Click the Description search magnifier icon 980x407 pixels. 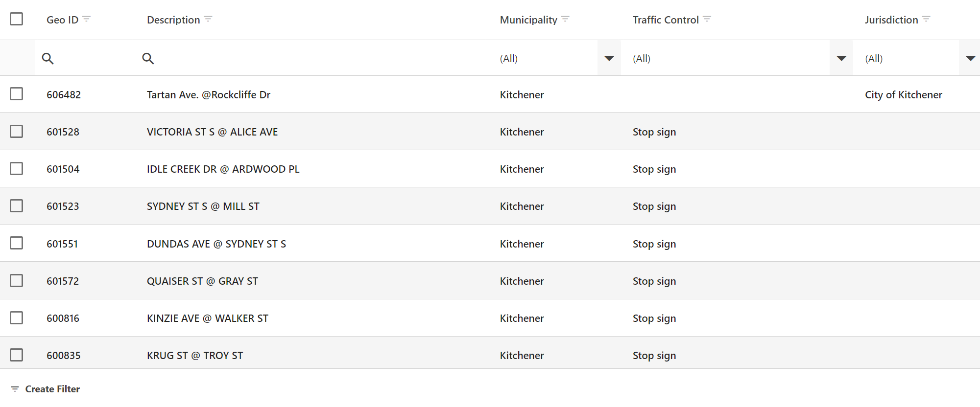pyautogui.click(x=148, y=59)
